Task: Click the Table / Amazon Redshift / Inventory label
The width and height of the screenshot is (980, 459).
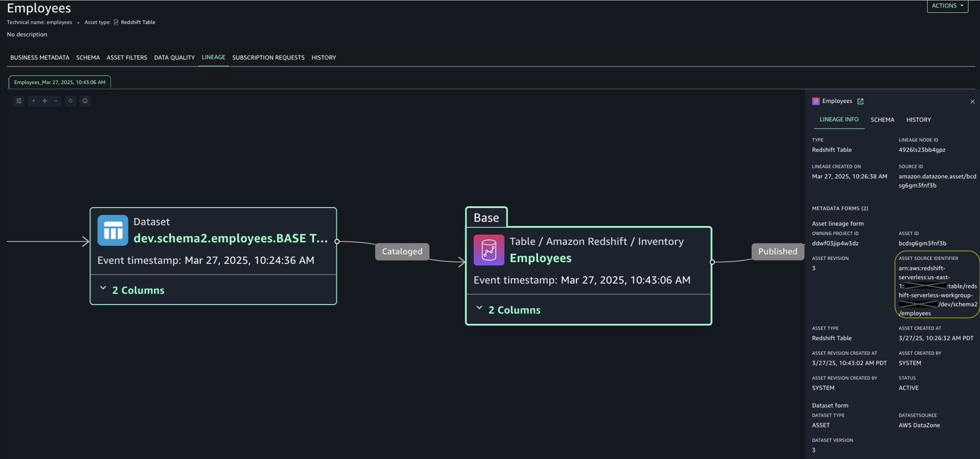Action: pos(596,242)
